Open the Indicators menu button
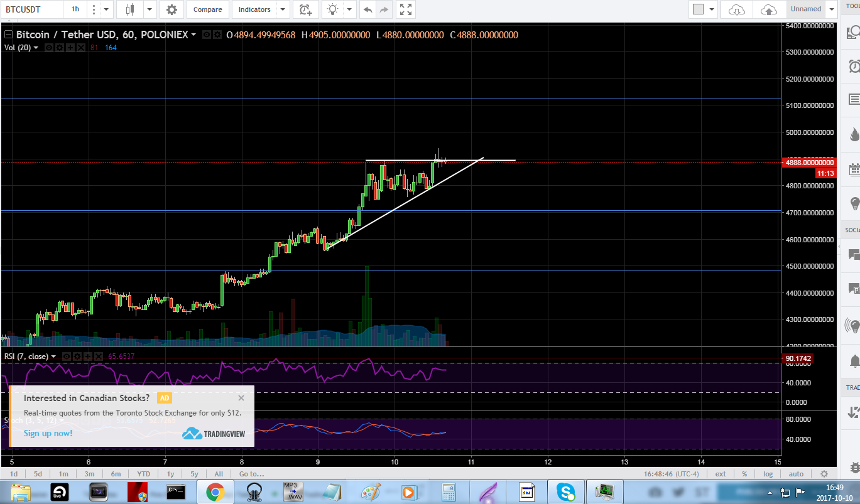 pos(254,9)
